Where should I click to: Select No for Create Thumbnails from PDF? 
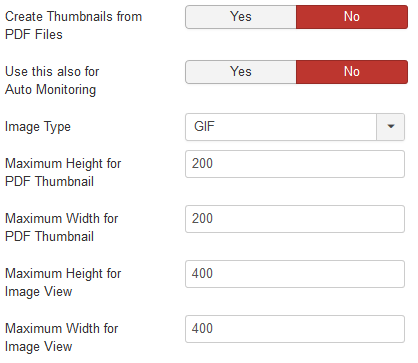point(352,17)
